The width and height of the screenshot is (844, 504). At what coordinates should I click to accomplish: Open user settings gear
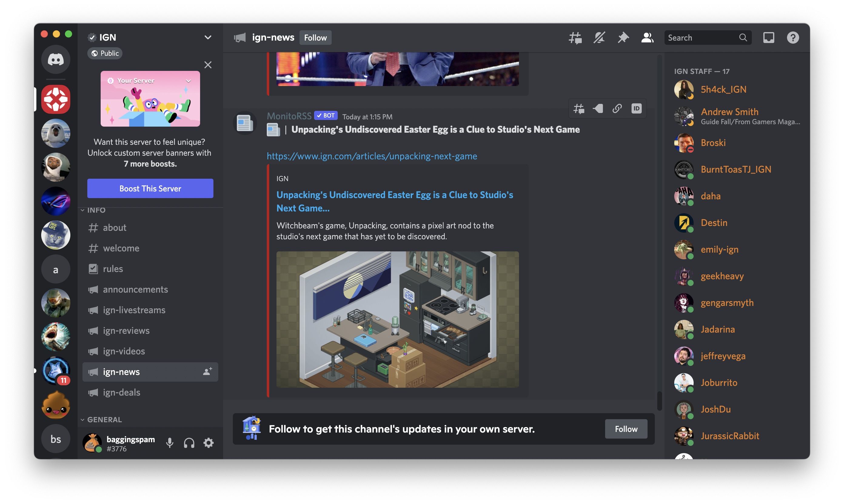tap(208, 443)
